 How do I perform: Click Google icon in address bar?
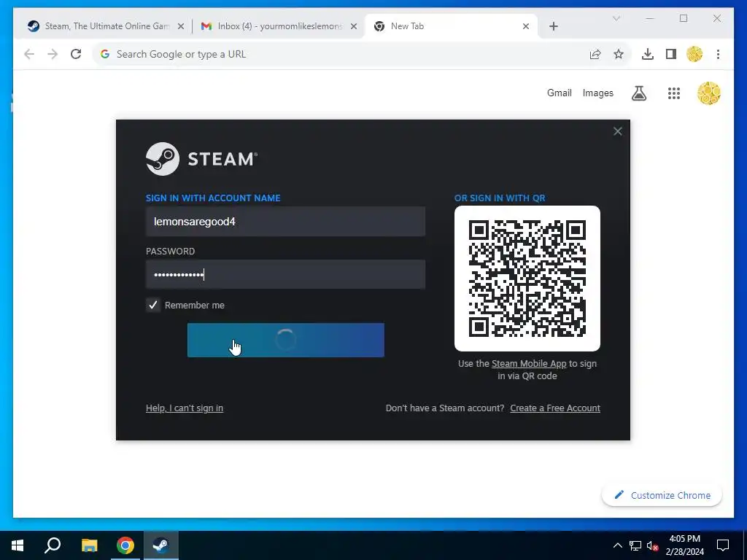coord(105,54)
